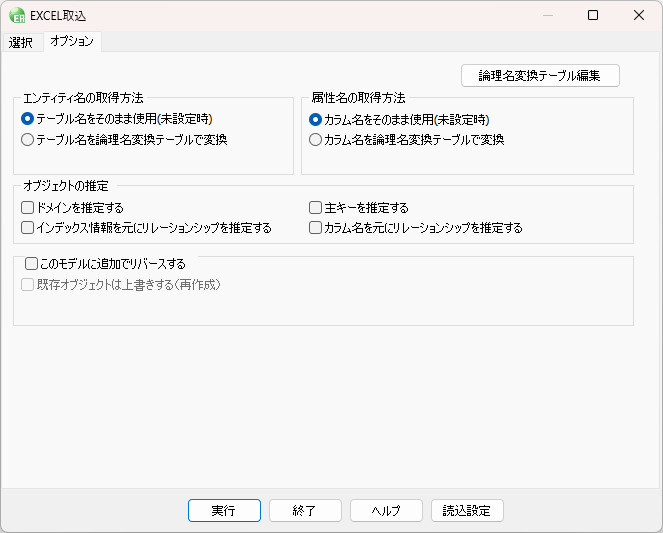
Task: Open 読込設定 button
Action: pos(467,511)
